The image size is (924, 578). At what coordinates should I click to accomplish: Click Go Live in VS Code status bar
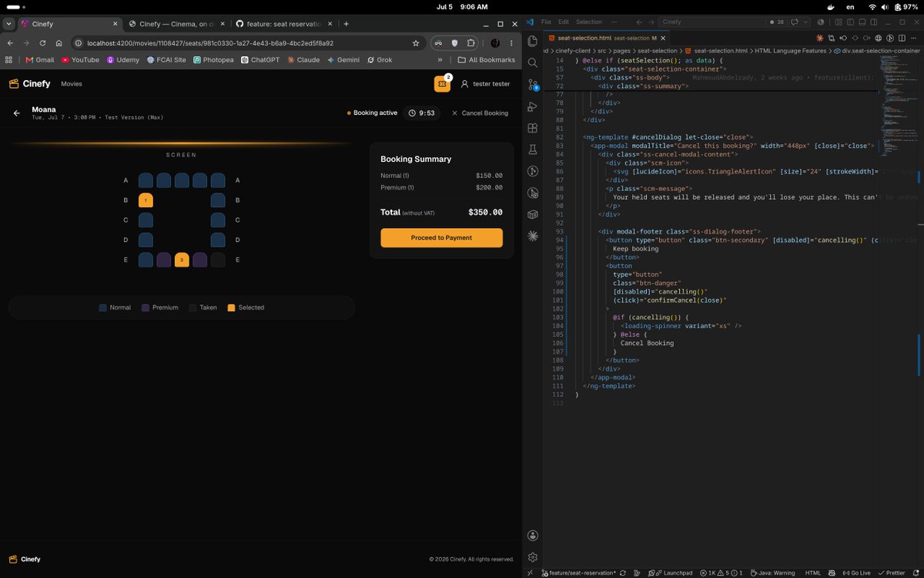pyautogui.click(x=856, y=573)
